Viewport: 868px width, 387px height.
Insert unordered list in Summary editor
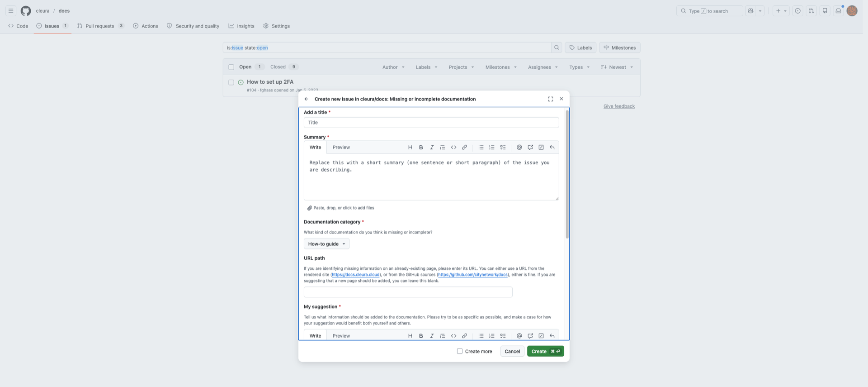tap(481, 147)
